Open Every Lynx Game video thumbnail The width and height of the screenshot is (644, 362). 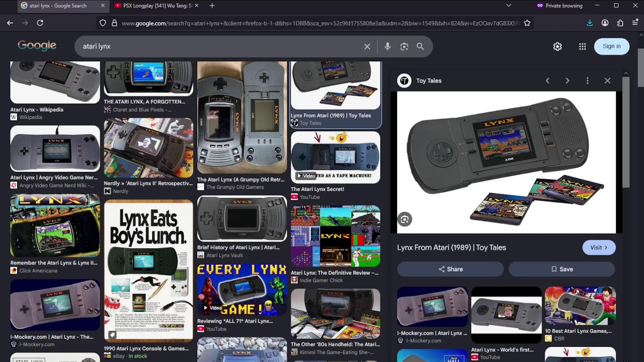[242, 289]
